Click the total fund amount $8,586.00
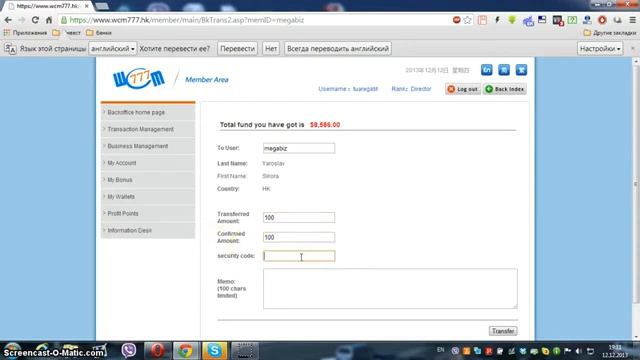The height and width of the screenshot is (360, 640). tap(325, 125)
